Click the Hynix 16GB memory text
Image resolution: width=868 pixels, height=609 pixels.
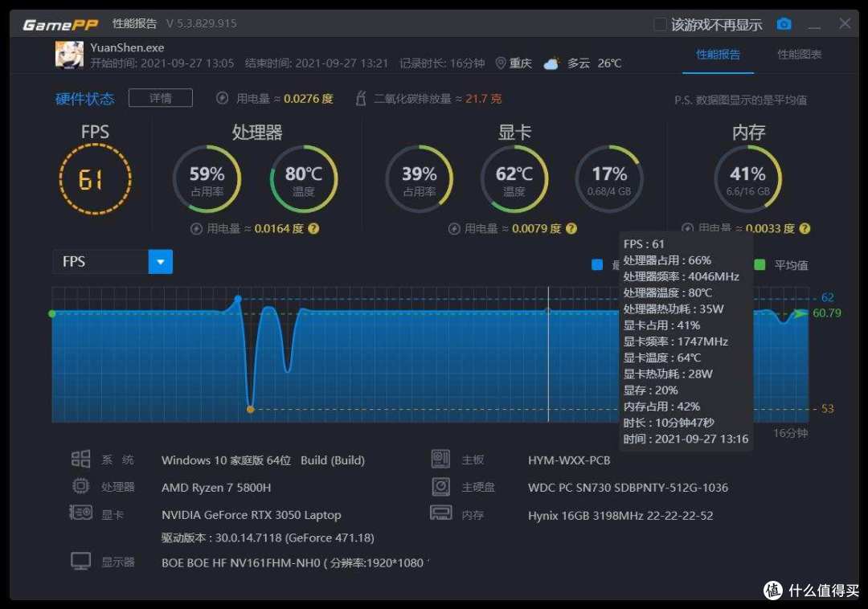pos(620,516)
